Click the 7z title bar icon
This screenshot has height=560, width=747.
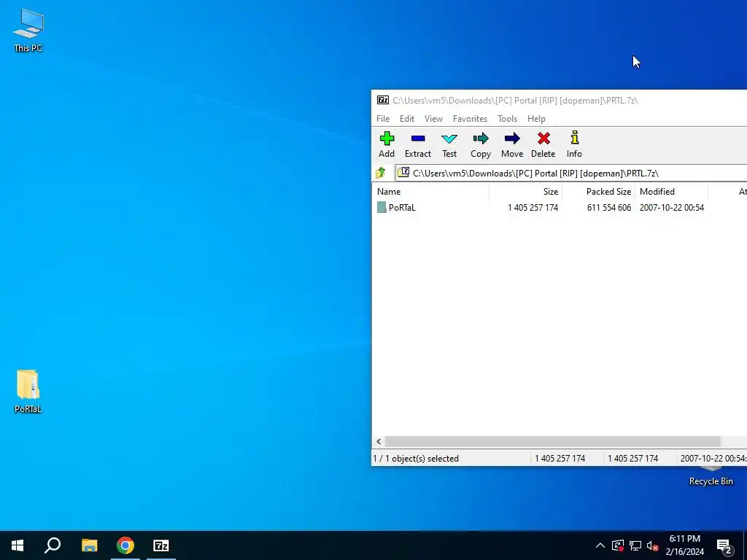[x=382, y=100]
